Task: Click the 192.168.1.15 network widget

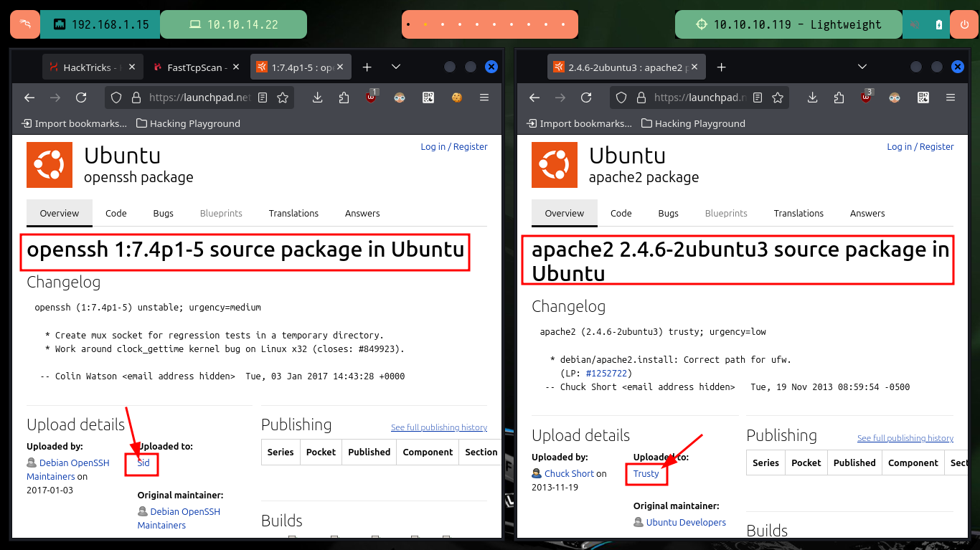Action: pyautogui.click(x=100, y=24)
